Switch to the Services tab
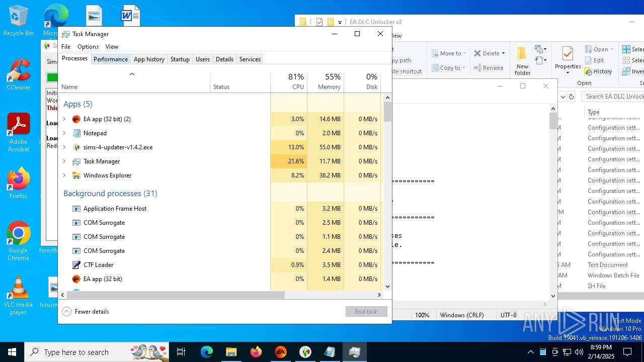The height and width of the screenshot is (362, 644). click(x=250, y=59)
